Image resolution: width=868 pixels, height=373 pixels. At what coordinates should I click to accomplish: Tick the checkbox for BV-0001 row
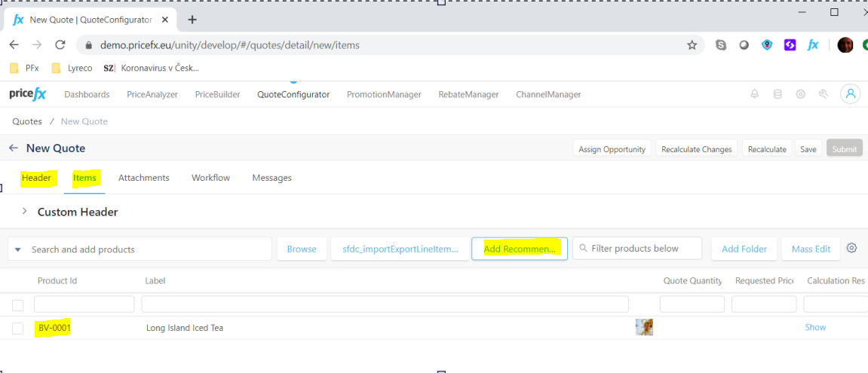(x=18, y=328)
